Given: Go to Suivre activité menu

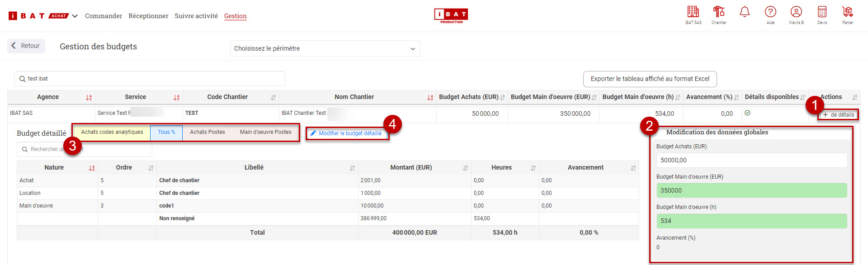Looking at the screenshot, I should pyautogui.click(x=196, y=16).
